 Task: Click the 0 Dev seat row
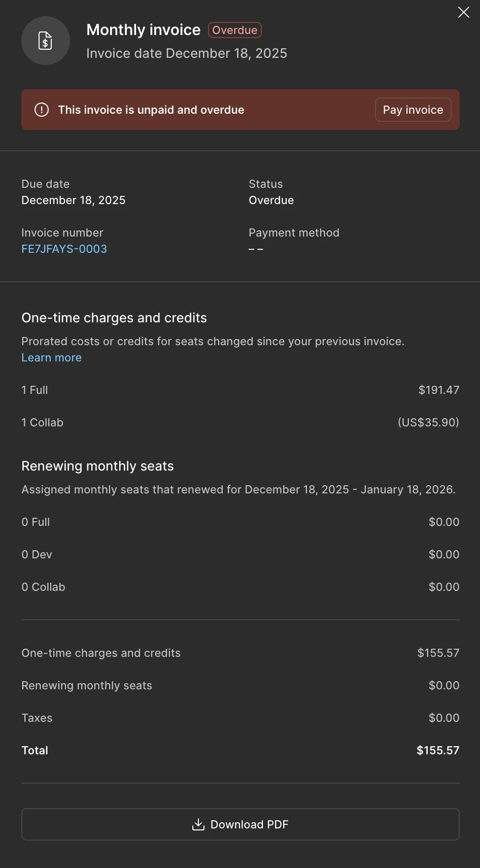click(37, 554)
